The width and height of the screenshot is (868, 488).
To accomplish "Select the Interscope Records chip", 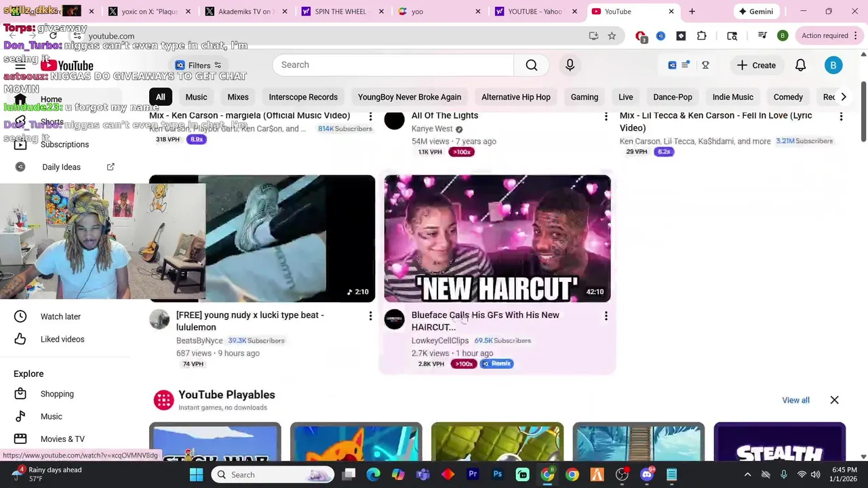I will coord(303,97).
